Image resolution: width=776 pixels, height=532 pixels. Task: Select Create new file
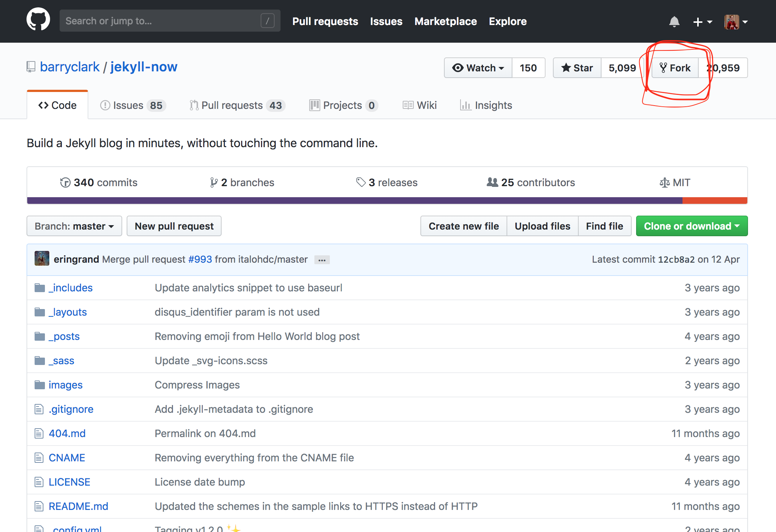click(464, 226)
